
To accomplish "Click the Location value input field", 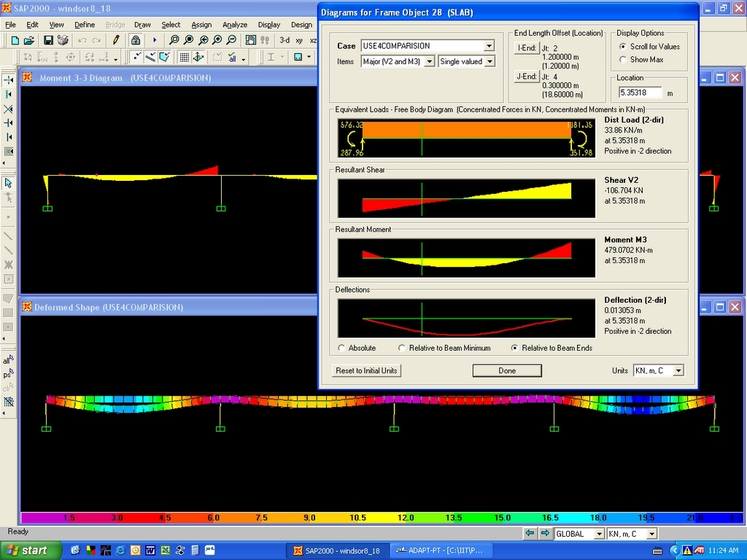I will point(640,93).
